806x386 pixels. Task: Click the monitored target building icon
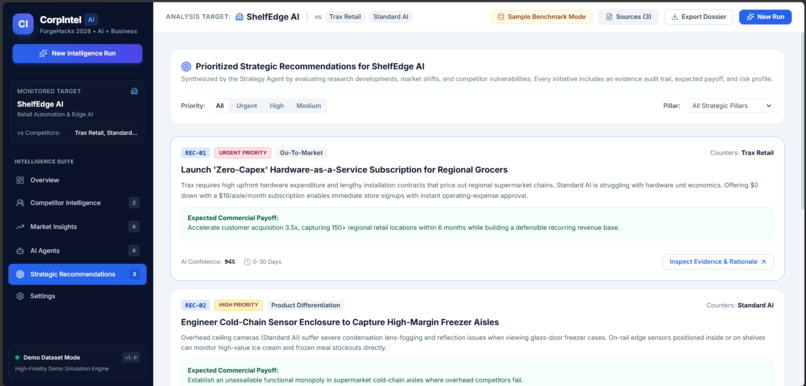(x=134, y=91)
